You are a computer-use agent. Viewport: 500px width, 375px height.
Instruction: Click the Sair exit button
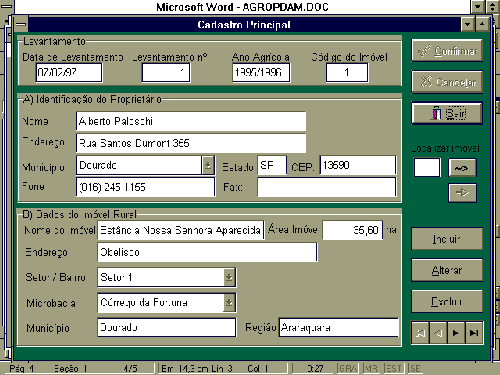tap(447, 113)
